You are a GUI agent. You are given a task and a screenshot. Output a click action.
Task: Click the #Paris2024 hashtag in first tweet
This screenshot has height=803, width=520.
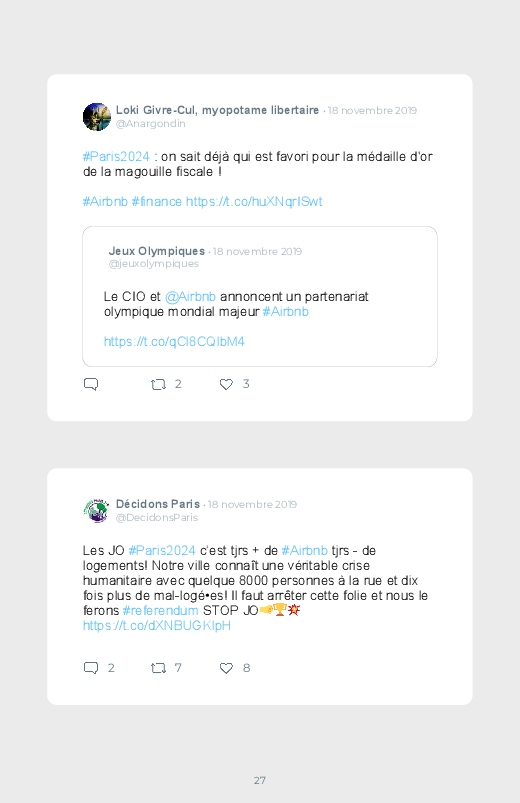(x=116, y=157)
